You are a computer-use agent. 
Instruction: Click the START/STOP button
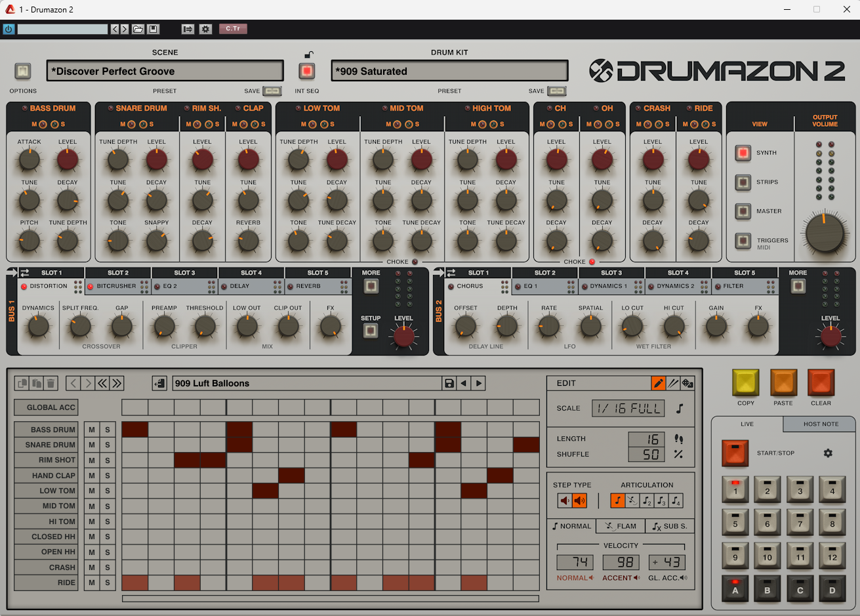point(735,453)
